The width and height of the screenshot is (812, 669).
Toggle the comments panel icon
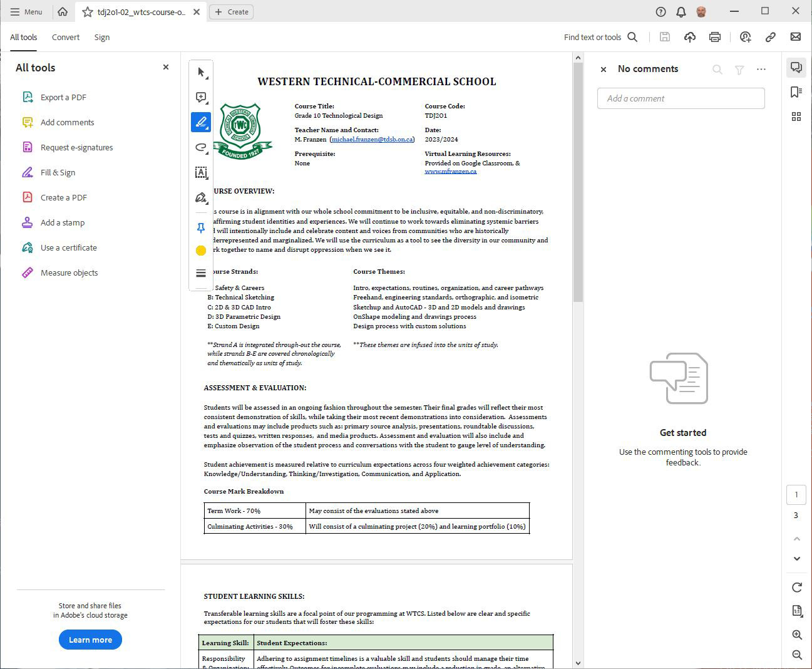point(796,68)
